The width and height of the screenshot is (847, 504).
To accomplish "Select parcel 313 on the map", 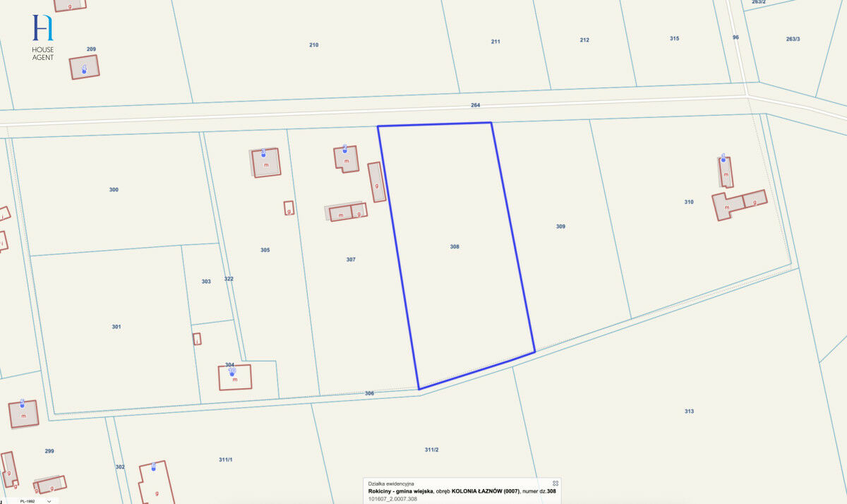I will pos(689,411).
